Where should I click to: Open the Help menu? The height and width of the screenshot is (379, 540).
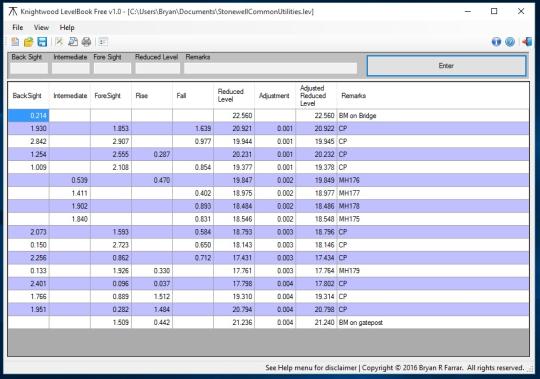pyautogui.click(x=67, y=28)
